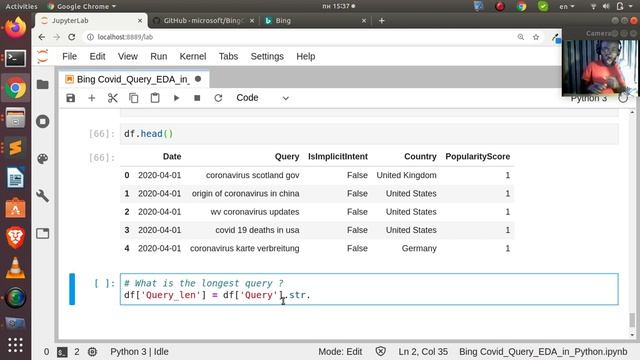The width and height of the screenshot is (640, 360).
Task: Open notebook tools wrench icon
Action: pyautogui.click(x=43, y=196)
